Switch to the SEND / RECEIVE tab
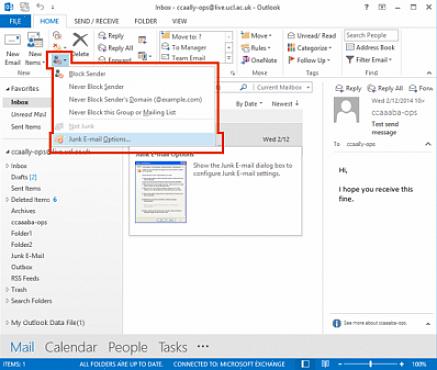The image size is (437, 370). pyautogui.click(x=96, y=21)
